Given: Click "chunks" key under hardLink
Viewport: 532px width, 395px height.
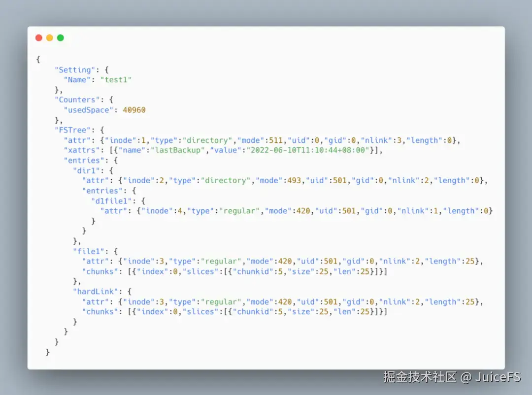Looking at the screenshot, I should point(100,312).
